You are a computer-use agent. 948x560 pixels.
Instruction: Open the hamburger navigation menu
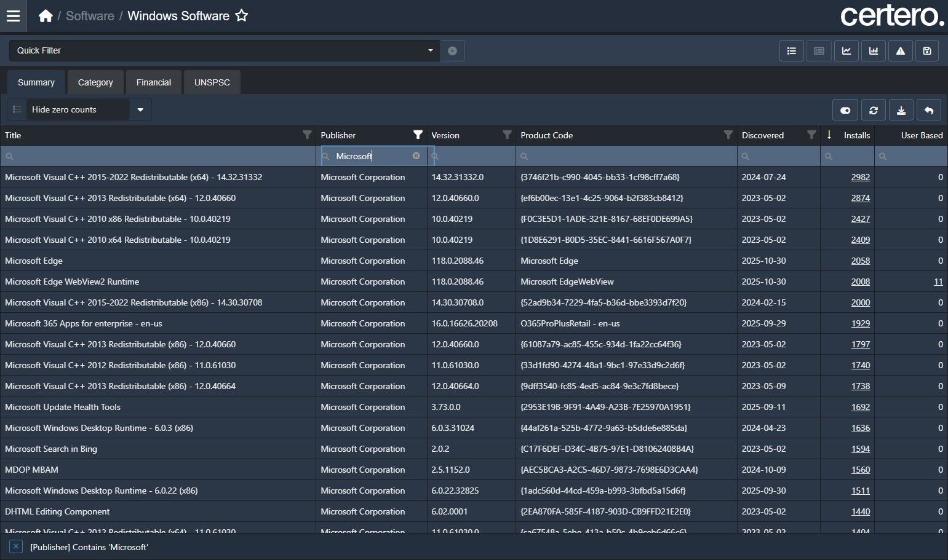click(14, 16)
